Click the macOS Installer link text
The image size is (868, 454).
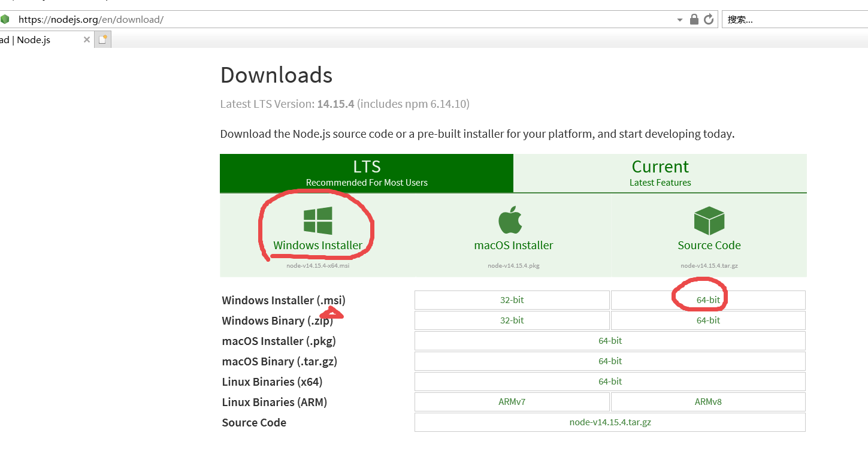pyautogui.click(x=513, y=245)
